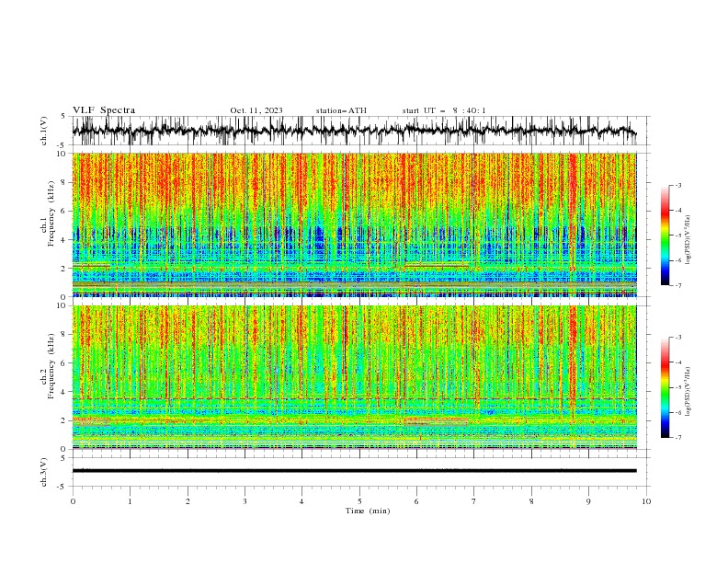
Task: Click the ch.1 color scale bar
Action: 665,235
